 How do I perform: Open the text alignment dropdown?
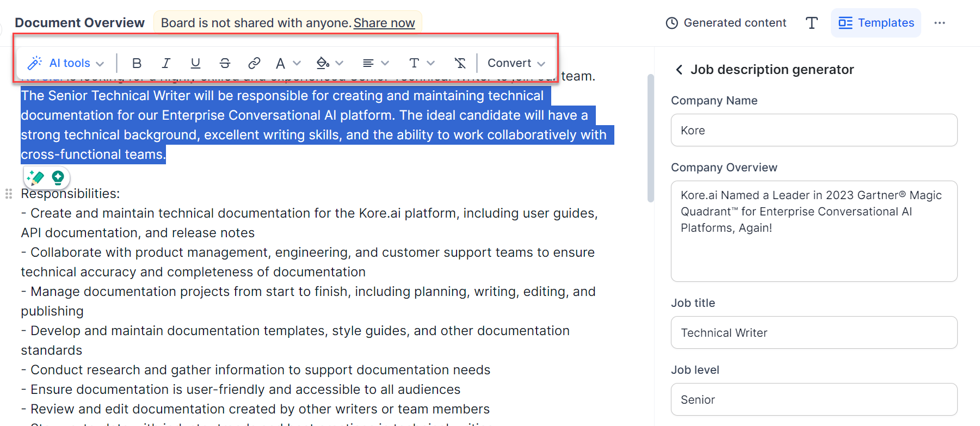[375, 63]
